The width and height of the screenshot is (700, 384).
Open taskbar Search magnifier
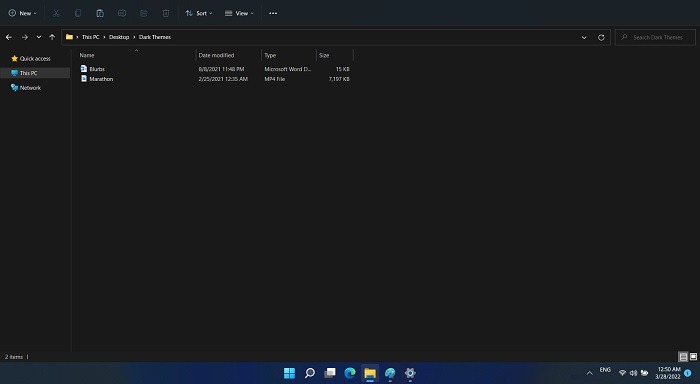tap(309, 373)
